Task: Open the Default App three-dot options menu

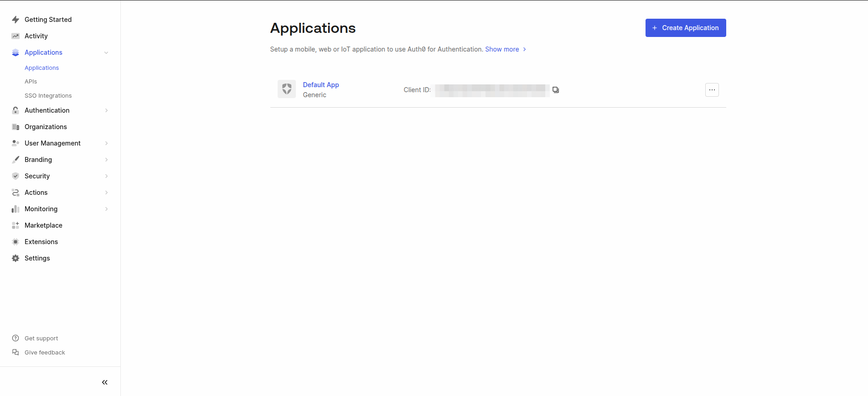Action: [x=712, y=90]
